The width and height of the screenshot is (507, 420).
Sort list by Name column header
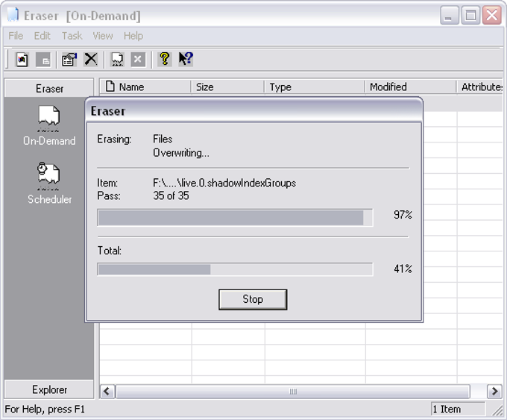coord(145,87)
